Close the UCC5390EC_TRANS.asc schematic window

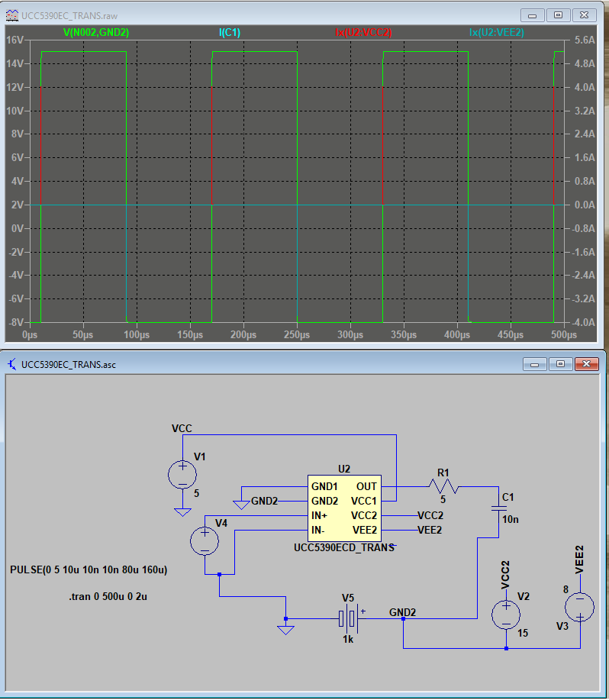tap(586, 364)
